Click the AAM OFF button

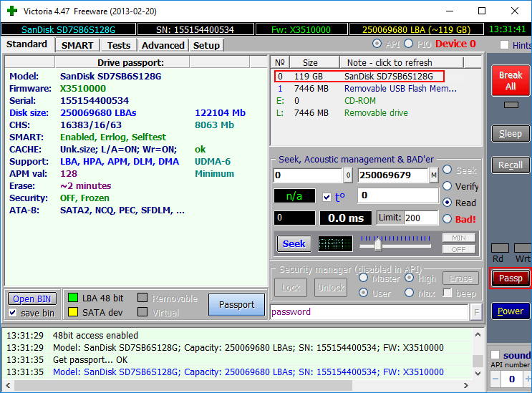tap(459, 250)
